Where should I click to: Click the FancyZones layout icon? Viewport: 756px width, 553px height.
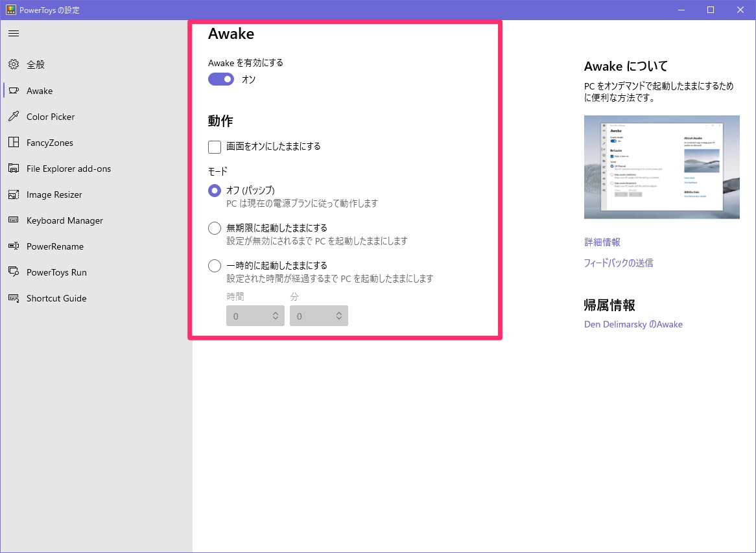click(14, 142)
